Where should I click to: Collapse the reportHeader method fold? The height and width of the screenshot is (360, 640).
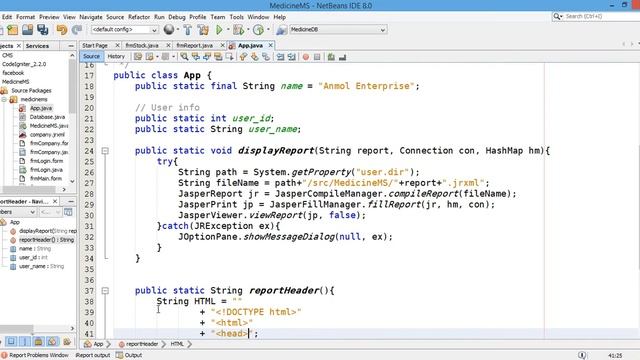click(105, 291)
